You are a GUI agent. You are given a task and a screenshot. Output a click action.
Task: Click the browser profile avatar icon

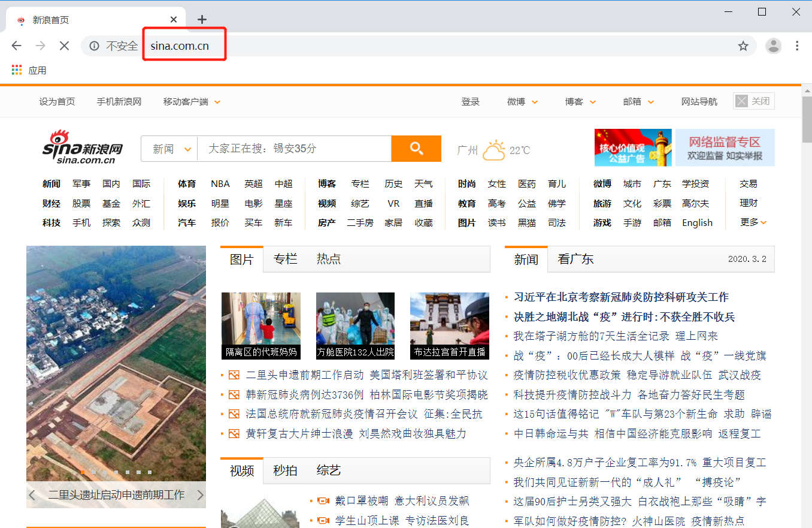point(773,46)
